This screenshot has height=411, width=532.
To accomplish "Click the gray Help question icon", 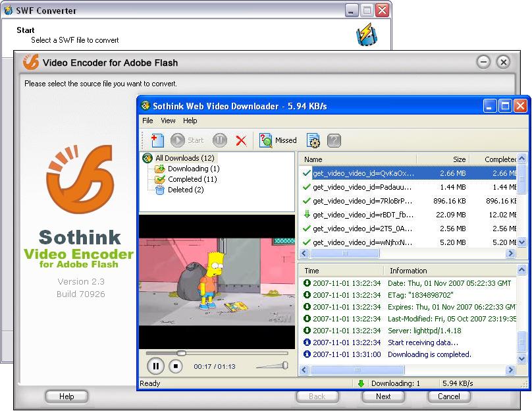I will [334, 140].
